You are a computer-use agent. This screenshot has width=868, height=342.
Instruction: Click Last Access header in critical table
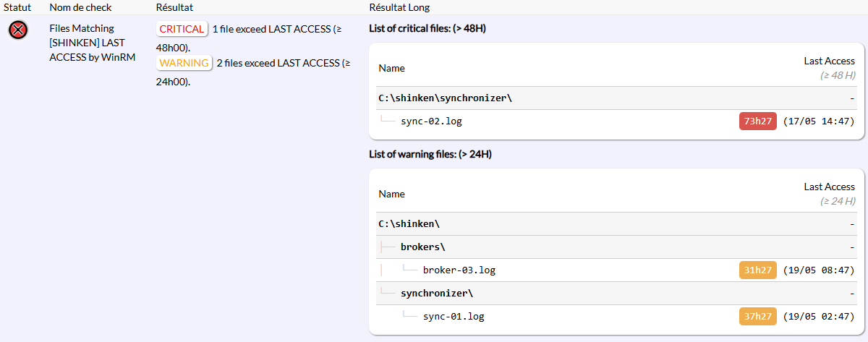point(830,61)
